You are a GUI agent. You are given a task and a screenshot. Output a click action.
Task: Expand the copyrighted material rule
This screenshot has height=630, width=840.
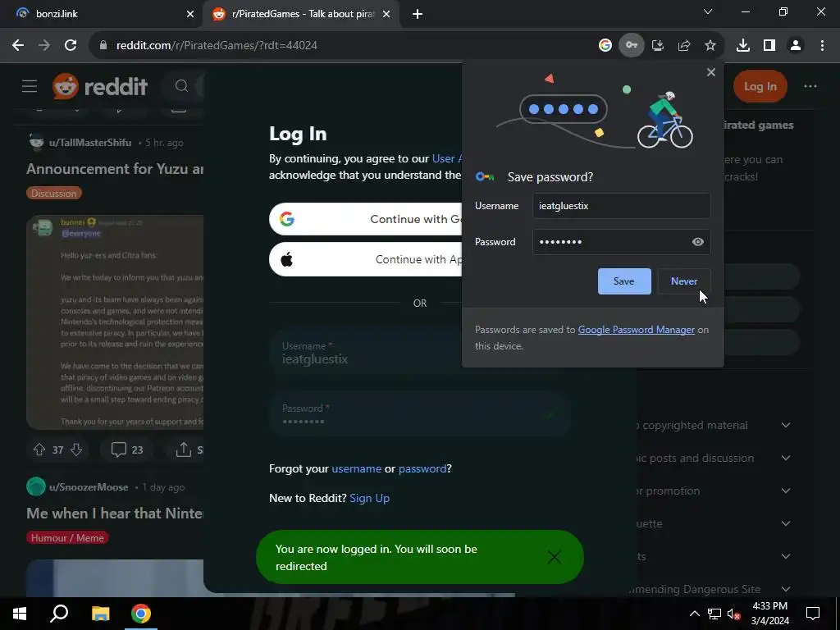[786, 426]
